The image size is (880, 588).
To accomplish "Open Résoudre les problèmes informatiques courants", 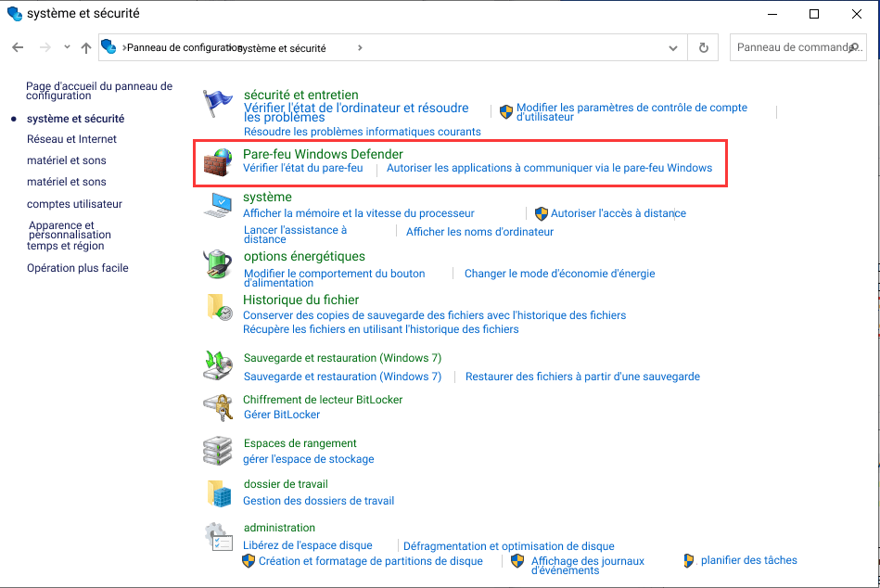I will click(x=362, y=132).
